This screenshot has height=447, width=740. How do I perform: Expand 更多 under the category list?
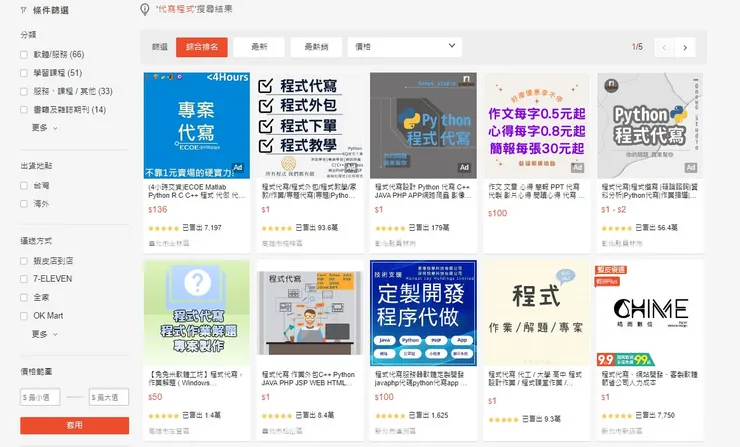(x=44, y=127)
